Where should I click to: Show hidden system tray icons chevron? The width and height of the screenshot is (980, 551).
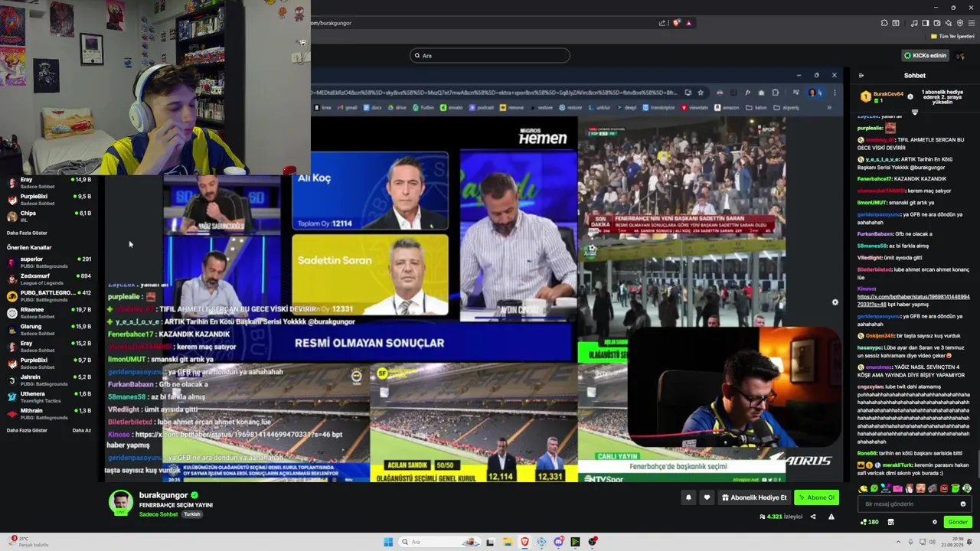coord(898,542)
